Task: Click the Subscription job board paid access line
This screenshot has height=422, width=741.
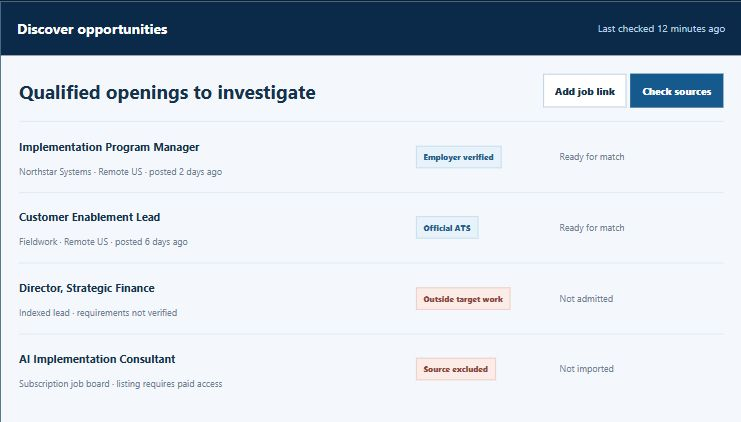Action: (x=121, y=384)
